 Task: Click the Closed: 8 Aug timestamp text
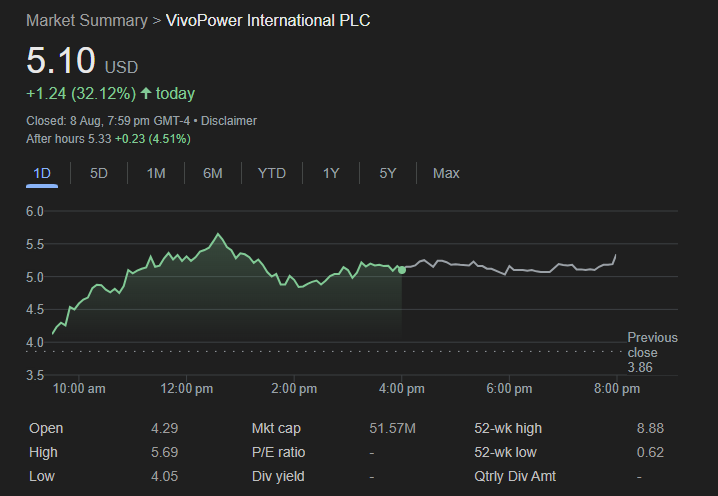tap(108, 121)
